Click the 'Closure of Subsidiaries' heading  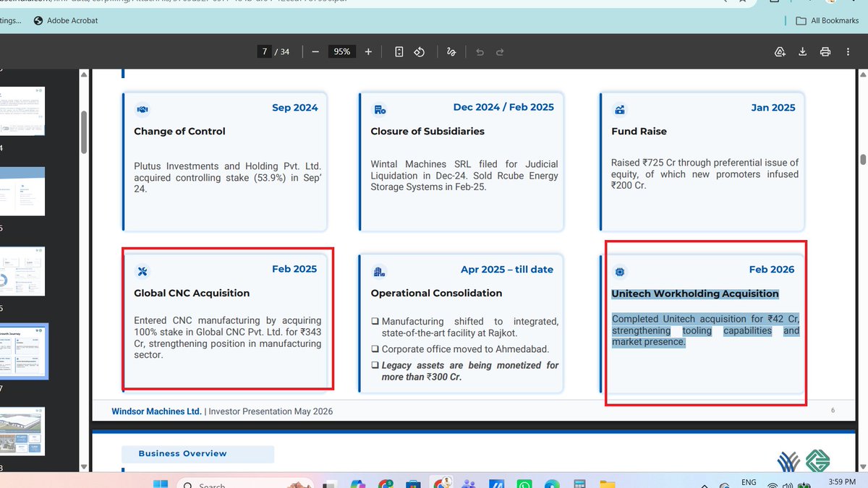(427, 132)
